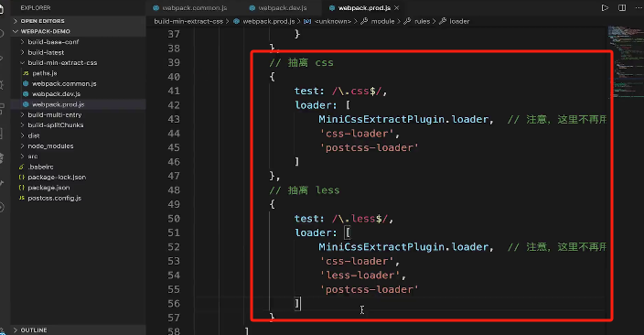Image resolution: width=644 pixels, height=335 pixels.
Task: Open the editor More Actions ellipsis
Action: click(x=639, y=8)
